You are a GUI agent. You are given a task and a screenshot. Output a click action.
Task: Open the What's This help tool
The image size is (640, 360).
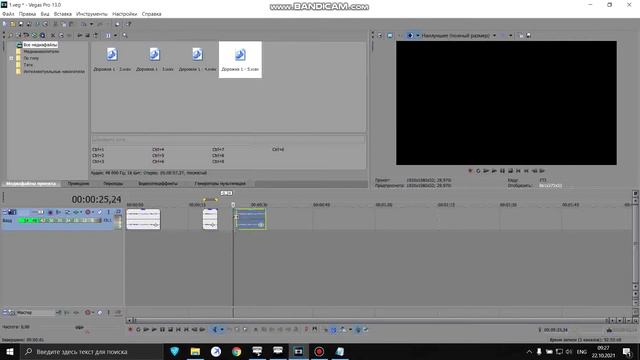tap(129, 24)
